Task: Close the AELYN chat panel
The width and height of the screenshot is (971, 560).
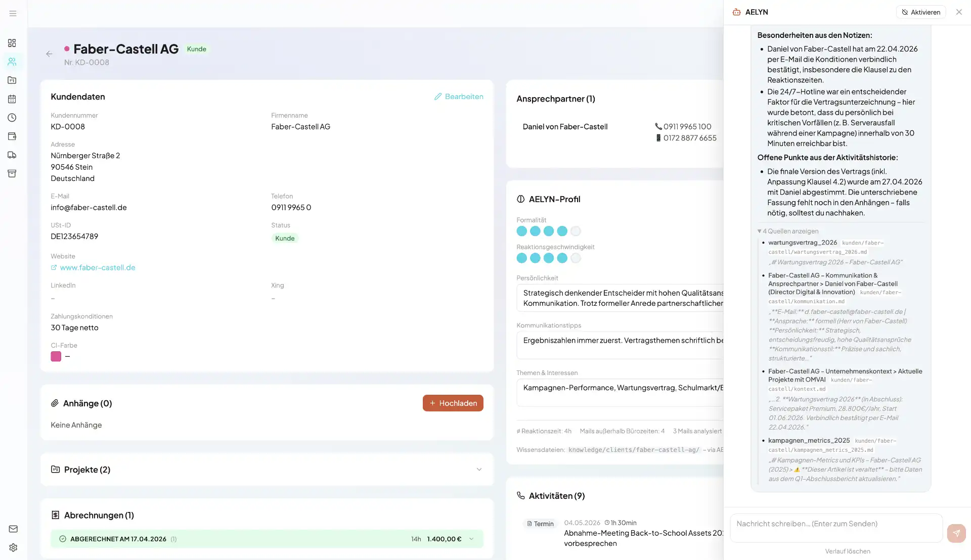Action: pyautogui.click(x=959, y=12)
